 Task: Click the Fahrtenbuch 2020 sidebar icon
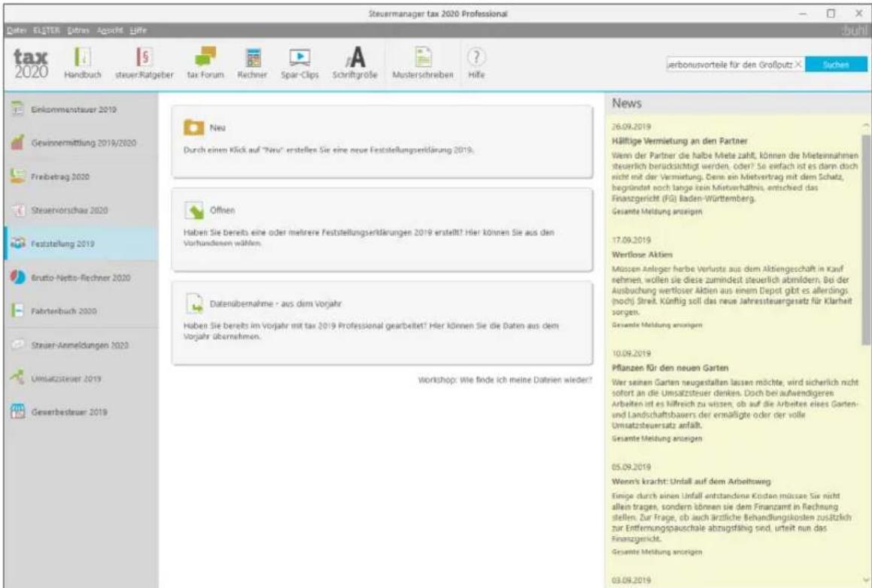point(18,311)
